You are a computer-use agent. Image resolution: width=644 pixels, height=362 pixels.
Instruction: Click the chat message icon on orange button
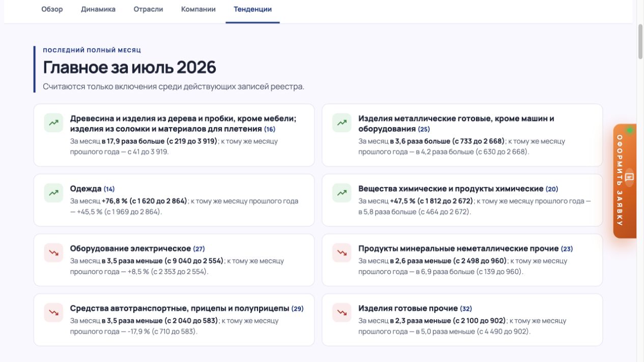(629, 177)
